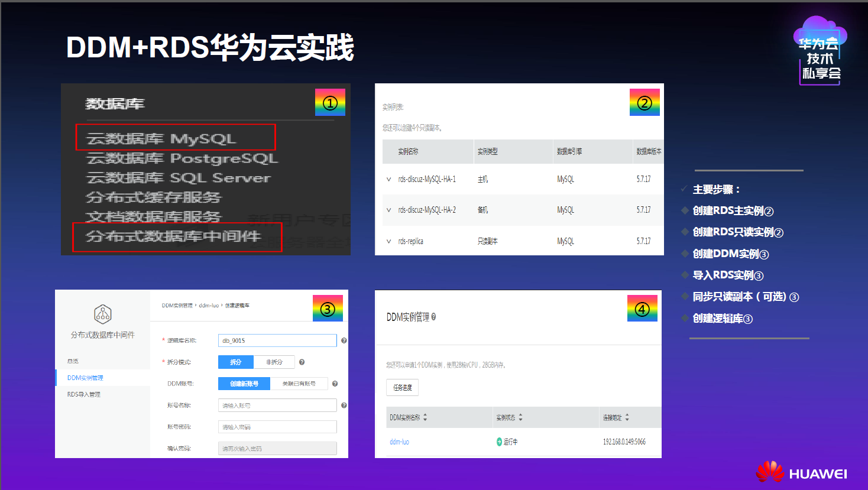Open rds-discuz-MySQL-HA-1 instance name
The image size is (868, 490).
[x=427, y=179]
